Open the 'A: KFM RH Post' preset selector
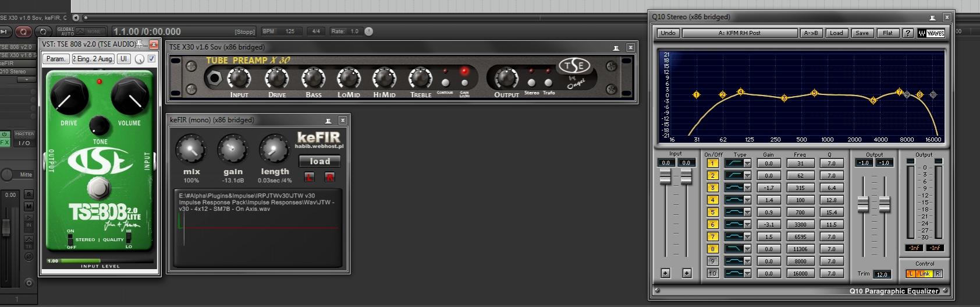The height and width of the screenshot is (307, 980). 740,33
